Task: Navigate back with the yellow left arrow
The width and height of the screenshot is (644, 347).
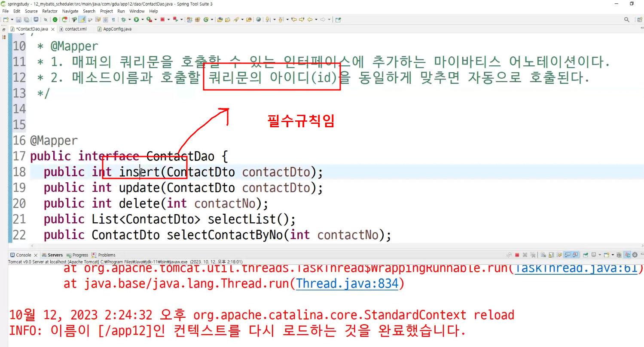Action: [310, 19]
